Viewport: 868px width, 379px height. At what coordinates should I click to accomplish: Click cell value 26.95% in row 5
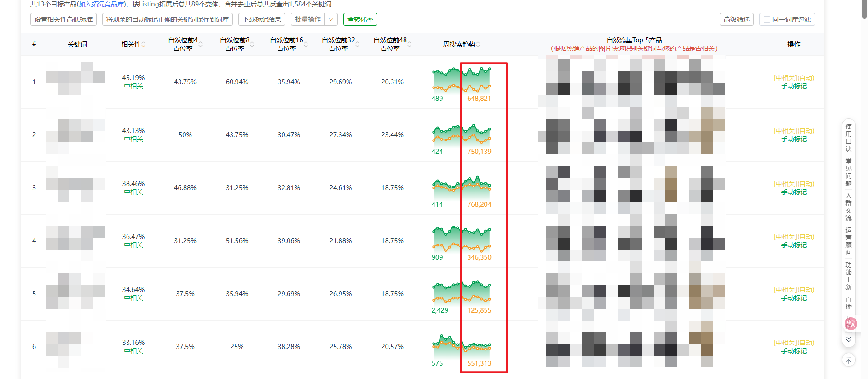[341, 294]
